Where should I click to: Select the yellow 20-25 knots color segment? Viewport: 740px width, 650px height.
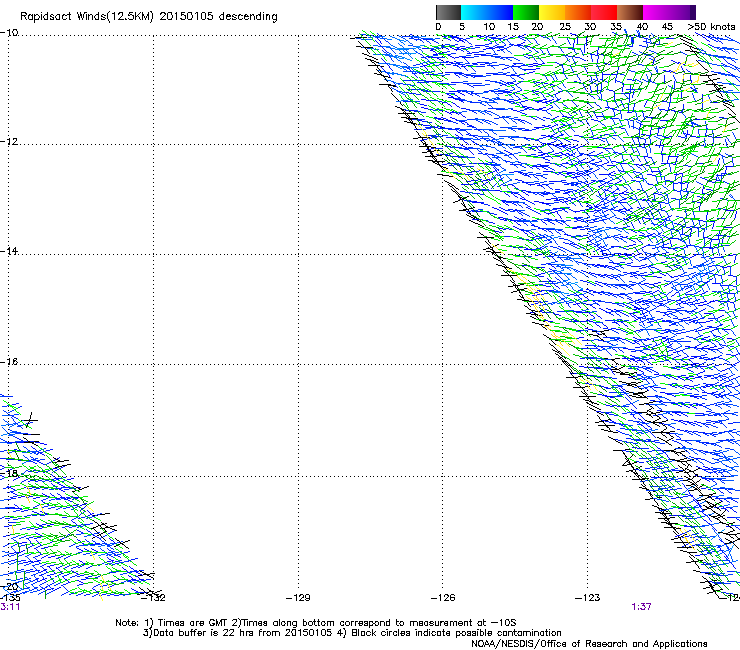tap(552, 12)
